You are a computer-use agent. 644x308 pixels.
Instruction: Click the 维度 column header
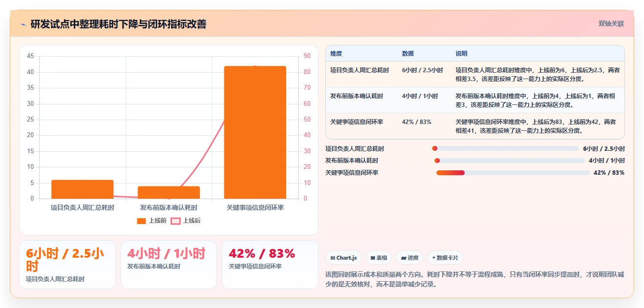click(336, 54)
